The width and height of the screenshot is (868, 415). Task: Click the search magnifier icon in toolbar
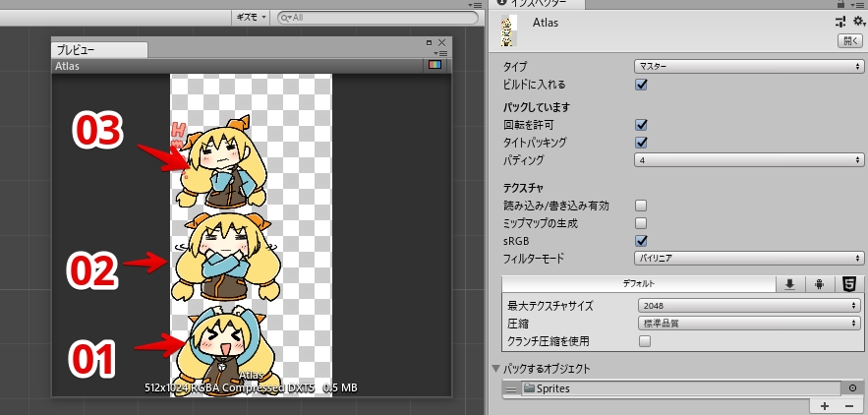[x=286, y=18]
